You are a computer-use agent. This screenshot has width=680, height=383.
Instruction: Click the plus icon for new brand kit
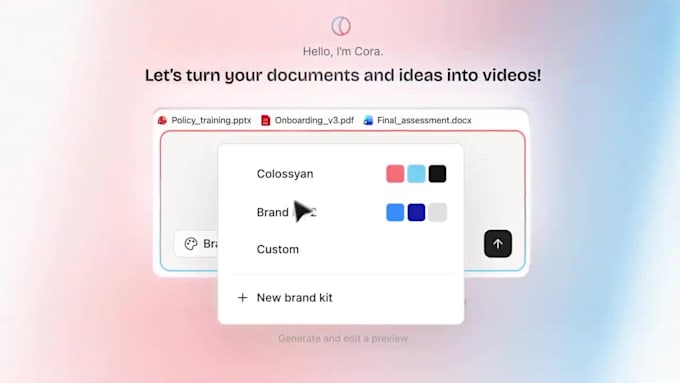(243, 298)
